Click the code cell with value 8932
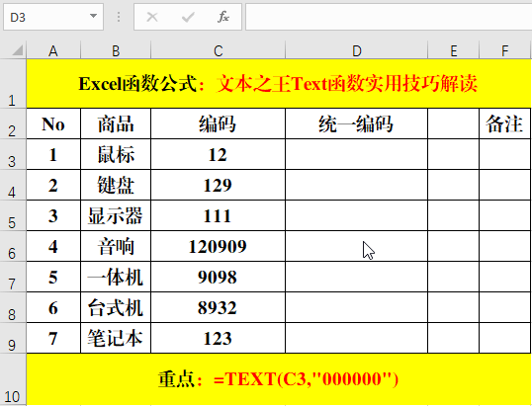Image resolution: width=532 pixels, height=406 pixels. pyautogui.click(x=218, y=307)
